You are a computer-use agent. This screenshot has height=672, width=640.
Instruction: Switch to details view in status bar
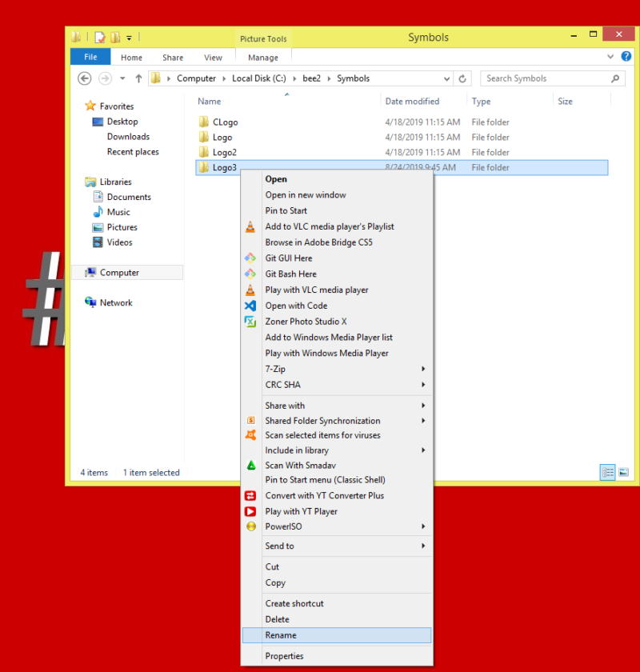[607, 473]
